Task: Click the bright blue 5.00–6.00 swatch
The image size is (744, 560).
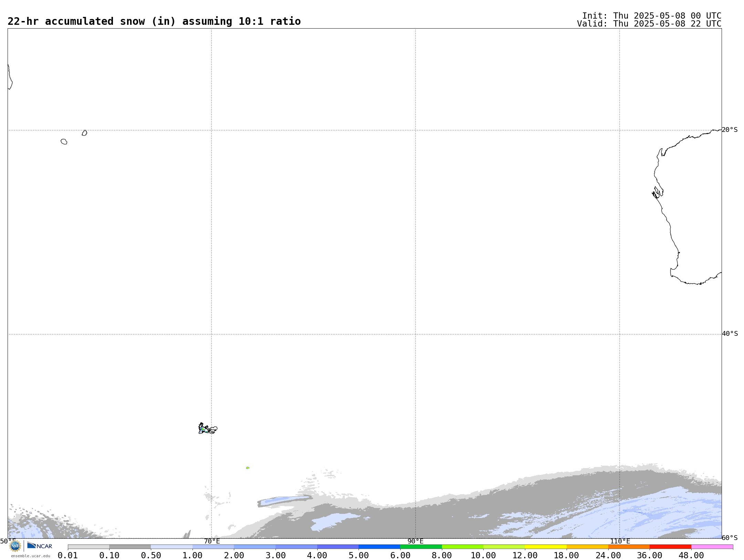Action: point(379,547)
